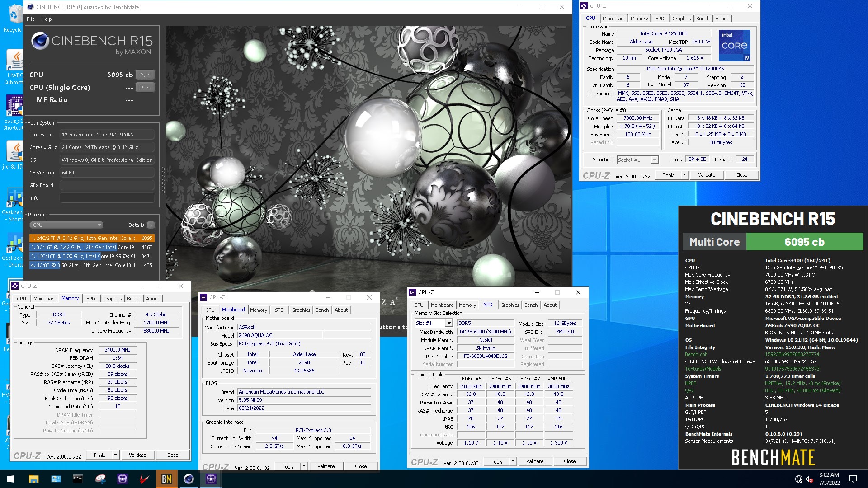Screen dimensions: 868x488
Task: Click the network globe icon in the system tray
Action: [x=799, y=479]
